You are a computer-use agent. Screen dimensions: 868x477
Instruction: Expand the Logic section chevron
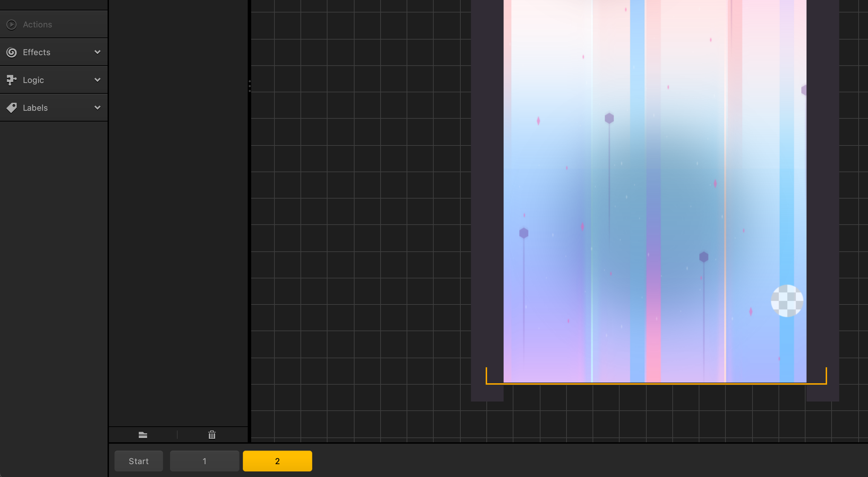97,80
